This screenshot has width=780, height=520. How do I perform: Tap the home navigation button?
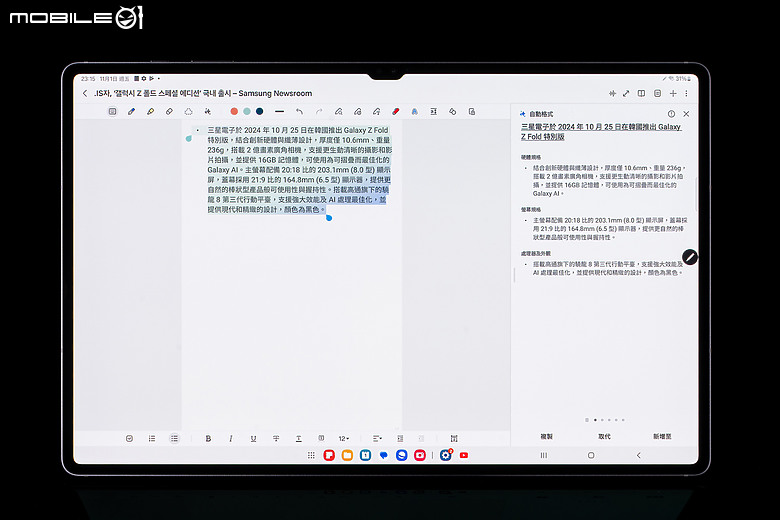[591, 455]
